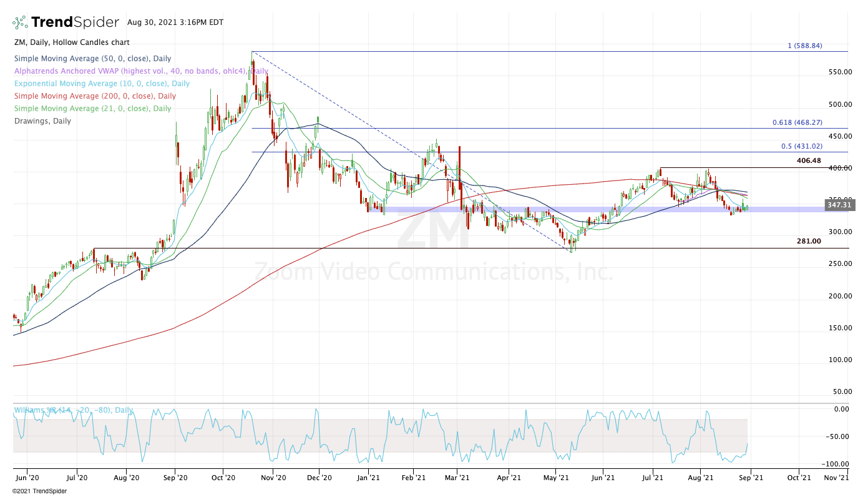Click the Drawings, Daily legend entry
868x497 pixels.
pyautogui.click(x=42, y=121)
